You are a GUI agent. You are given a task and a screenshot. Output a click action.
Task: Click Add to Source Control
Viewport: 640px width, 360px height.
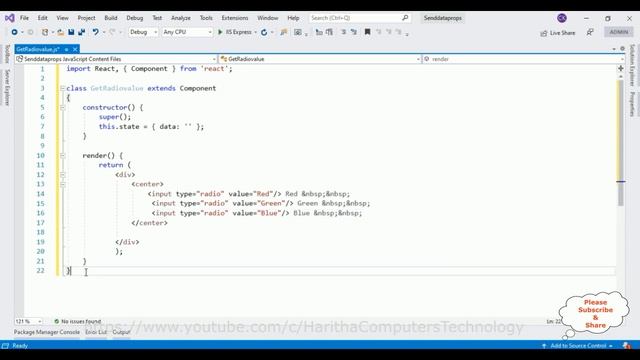click(x=578, y=346)
